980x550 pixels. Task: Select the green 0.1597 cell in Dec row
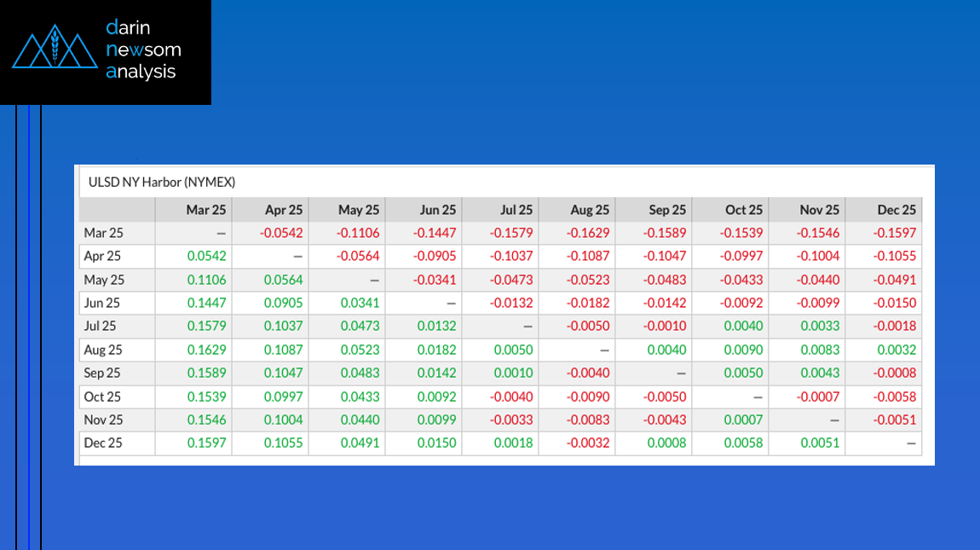208,443
